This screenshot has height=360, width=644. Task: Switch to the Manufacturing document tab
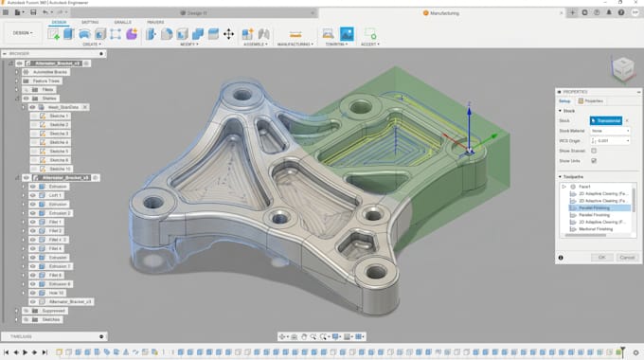click(441, 13)
